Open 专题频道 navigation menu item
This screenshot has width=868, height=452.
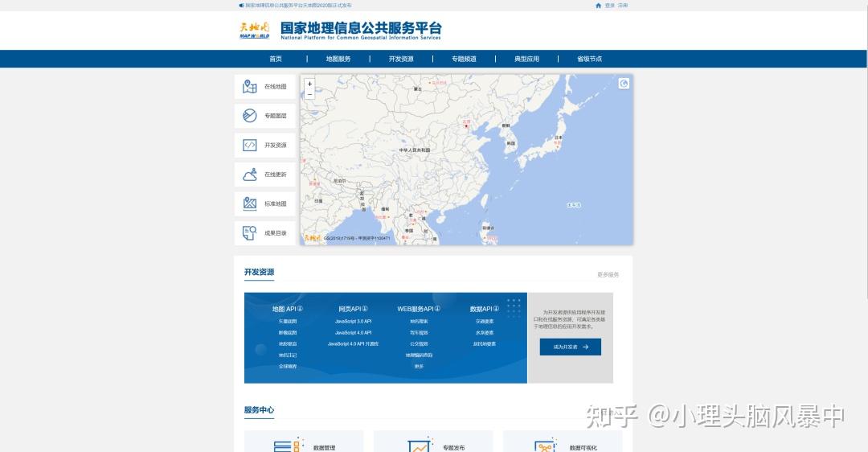pyautogui.click(x=464, y=59)
